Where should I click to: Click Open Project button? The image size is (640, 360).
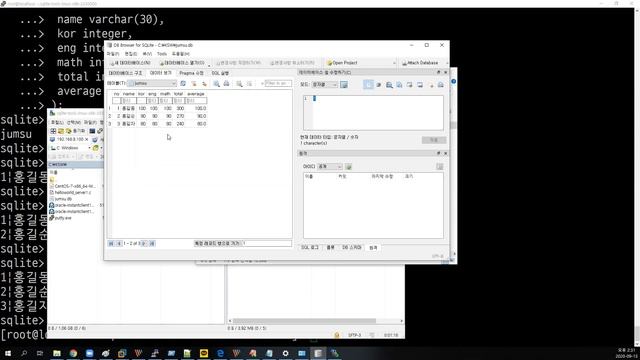pyautogui.click(x=342, y=63)
